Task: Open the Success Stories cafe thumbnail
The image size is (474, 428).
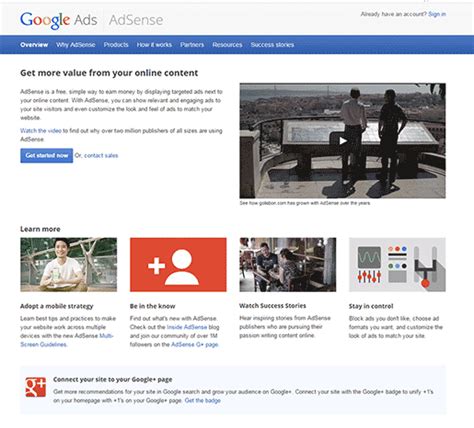Action: 288,265
